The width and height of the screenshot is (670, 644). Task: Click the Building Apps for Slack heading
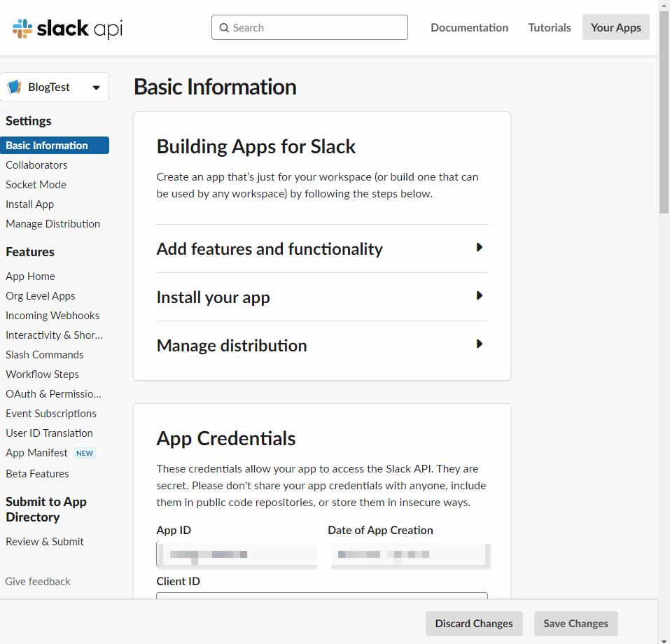pos(256,146)
